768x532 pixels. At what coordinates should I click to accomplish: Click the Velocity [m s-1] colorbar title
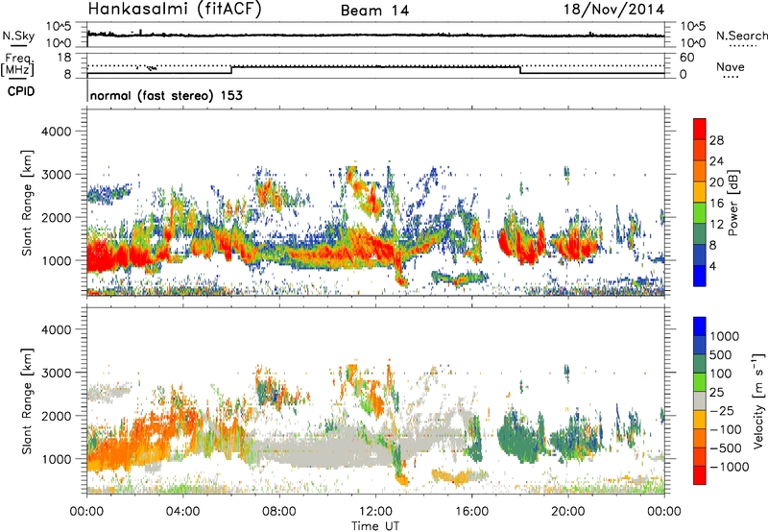758,400
